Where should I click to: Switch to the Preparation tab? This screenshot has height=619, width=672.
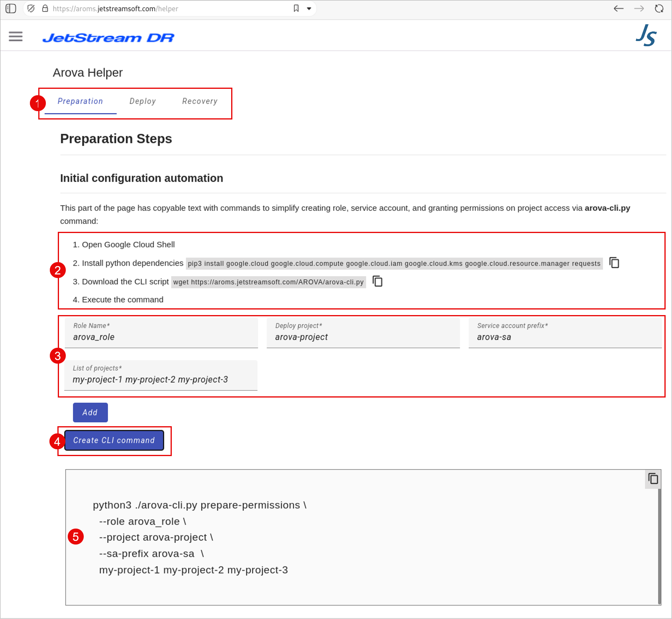[81, 102]
